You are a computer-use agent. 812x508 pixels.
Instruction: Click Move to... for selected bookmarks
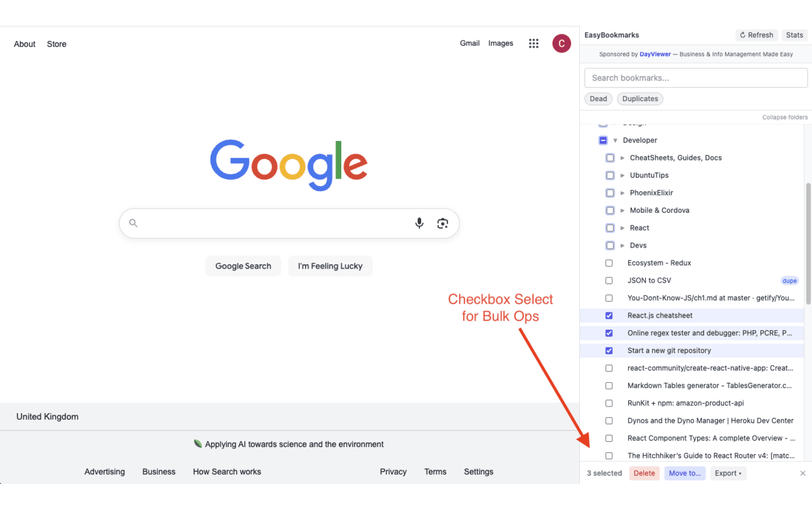[685, 473]
